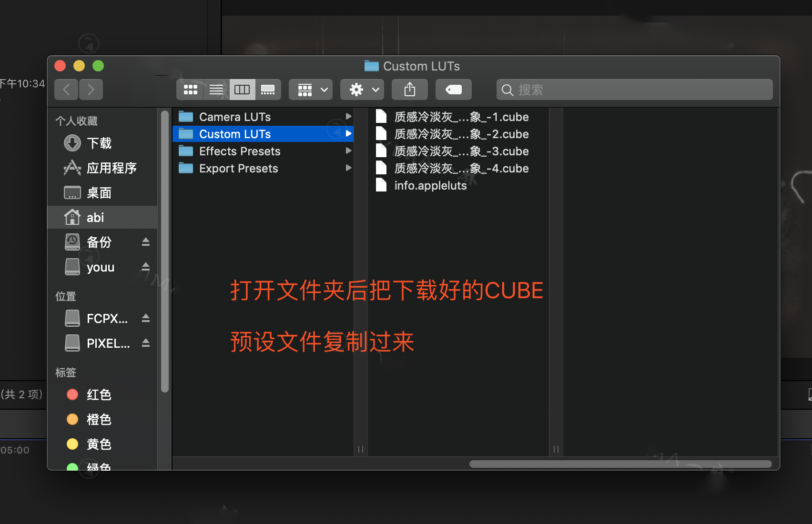
Task: Close the Finder window
Action: [x=60, y=66]
